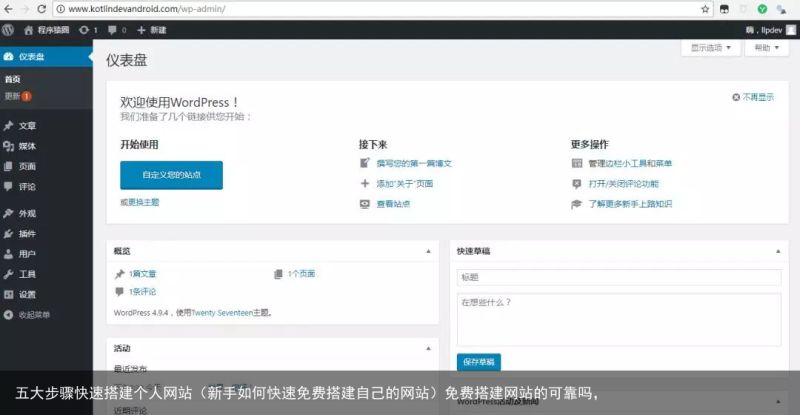Collapse the 概览 widget with its arrow
Image resolution: width=800 pixels, height=415 pixels.
pyautogui.click(x=429, y=251)
